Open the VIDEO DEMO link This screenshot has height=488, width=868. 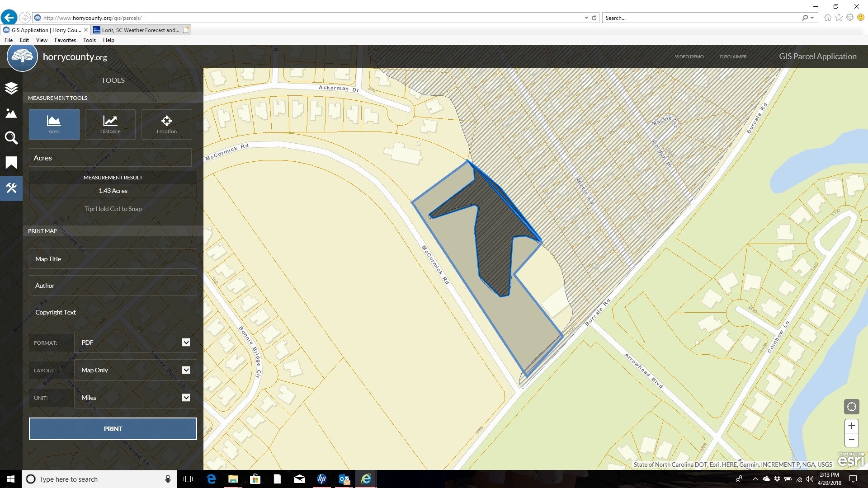689,56
